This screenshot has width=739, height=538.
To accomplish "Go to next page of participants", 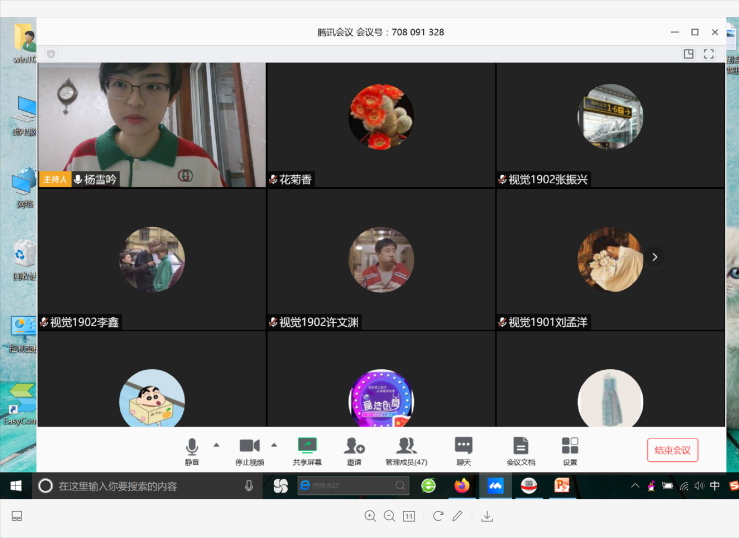I will tap(655, 257).
